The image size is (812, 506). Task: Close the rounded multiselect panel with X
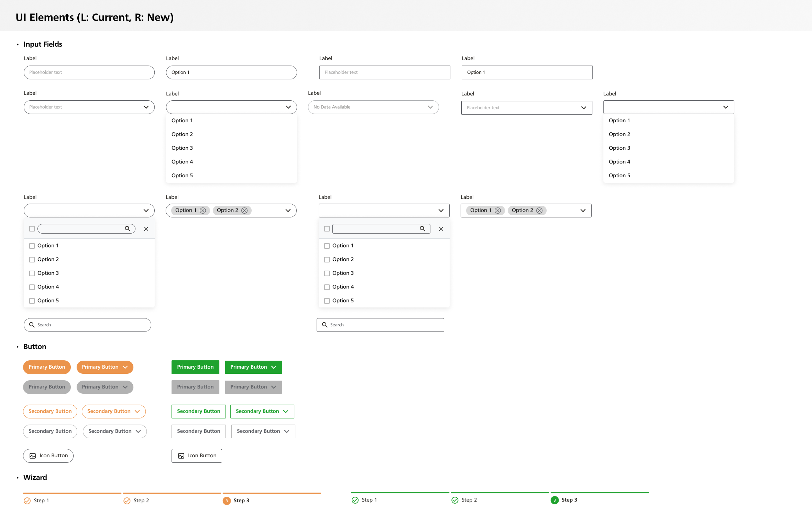click(146, 229)
